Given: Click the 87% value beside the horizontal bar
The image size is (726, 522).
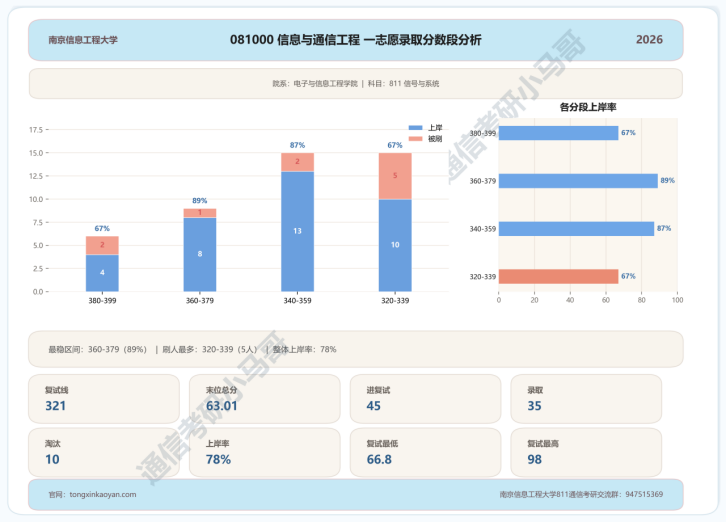Looking at the screenshot, I should point(663,228).
